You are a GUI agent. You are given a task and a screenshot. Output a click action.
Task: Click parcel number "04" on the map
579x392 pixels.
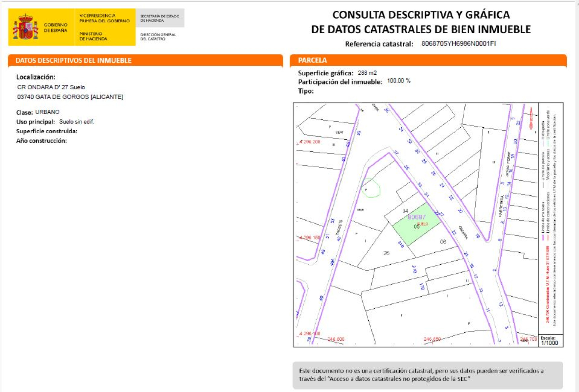click(405, 211)
